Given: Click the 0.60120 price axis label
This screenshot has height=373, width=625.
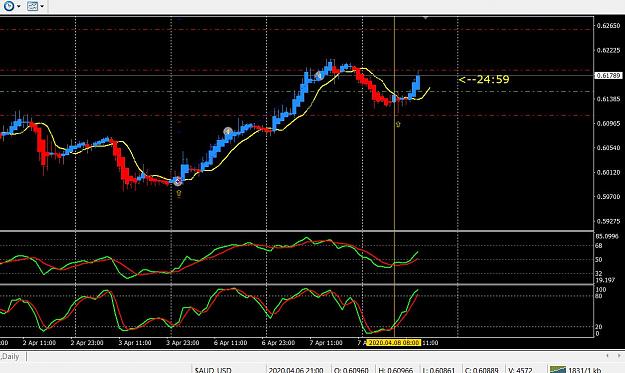Looking at the screenshot, I should 608,172.
